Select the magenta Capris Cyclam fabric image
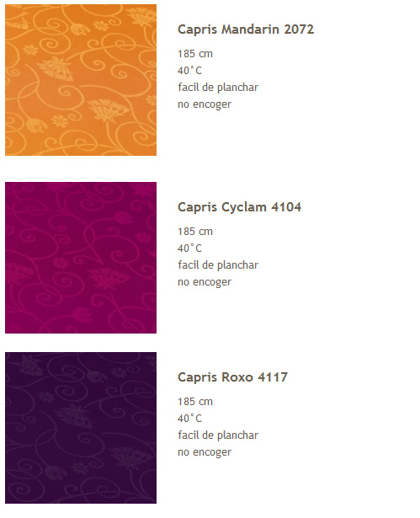This screenshot has width=420, height=518. coord(81,258)
